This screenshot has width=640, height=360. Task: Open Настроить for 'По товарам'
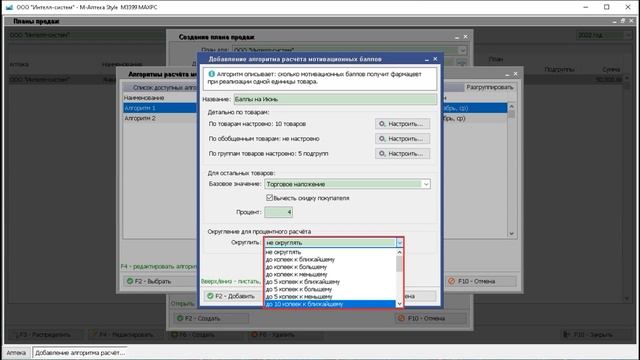point(402,124)
